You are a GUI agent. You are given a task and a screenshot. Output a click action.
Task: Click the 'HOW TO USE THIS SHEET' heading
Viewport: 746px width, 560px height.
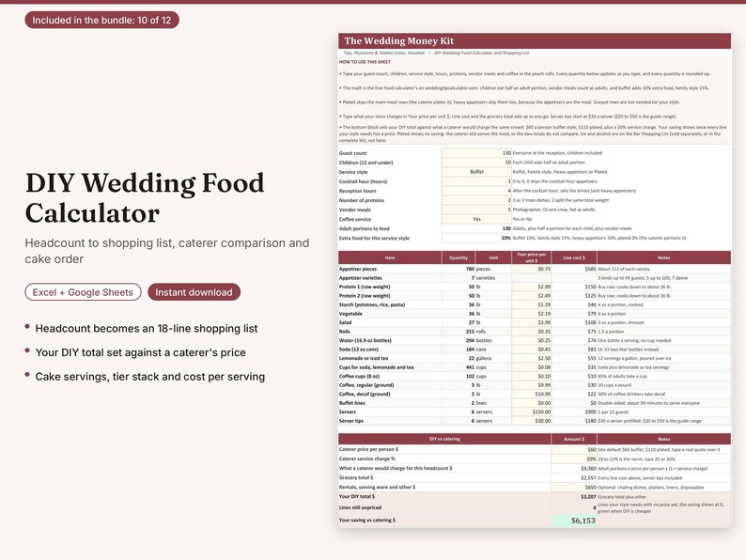click(365, 62)
